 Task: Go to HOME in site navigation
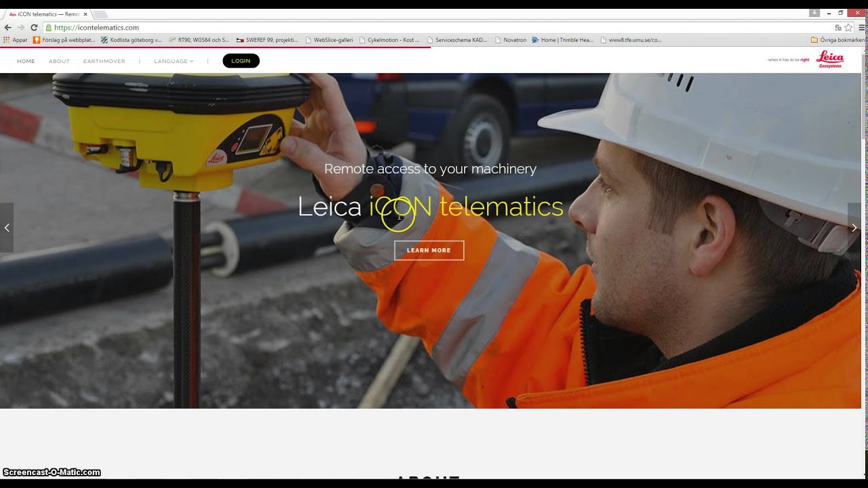click(x=26, y=61)
